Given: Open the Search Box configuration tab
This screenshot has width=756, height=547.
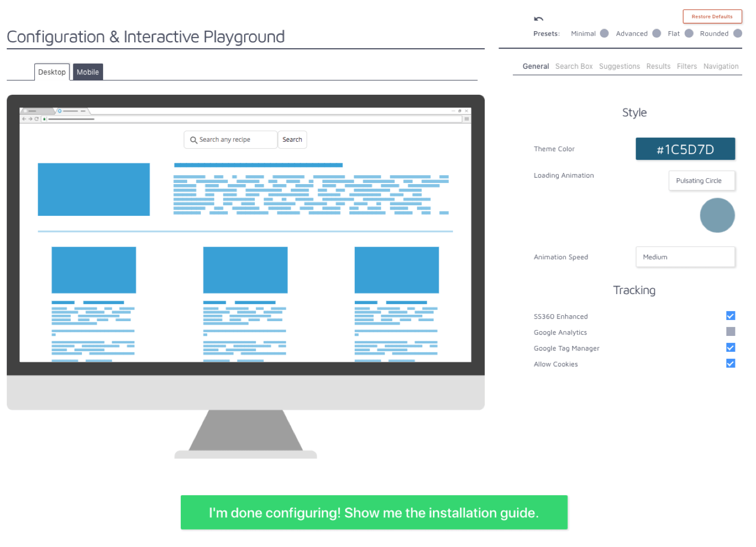Looking at the screenshot, I should click(x=574, y=66).
